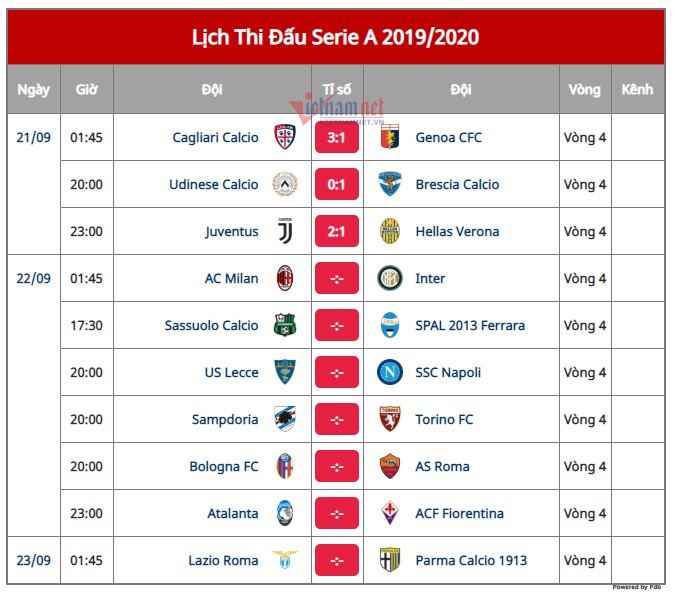
Task: Click the AC Milan vs Inter score placeholder
Action: (x=337, y=278)
